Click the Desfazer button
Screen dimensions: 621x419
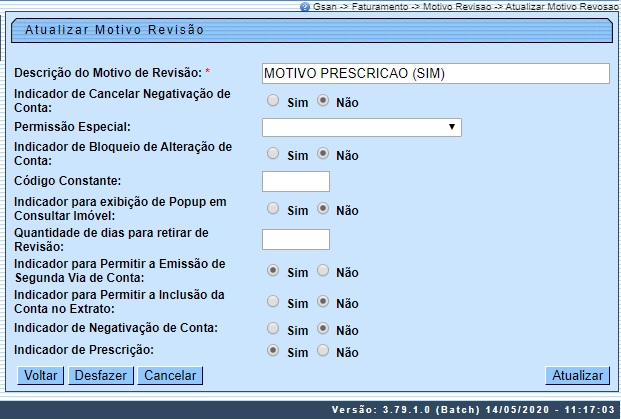101,375
